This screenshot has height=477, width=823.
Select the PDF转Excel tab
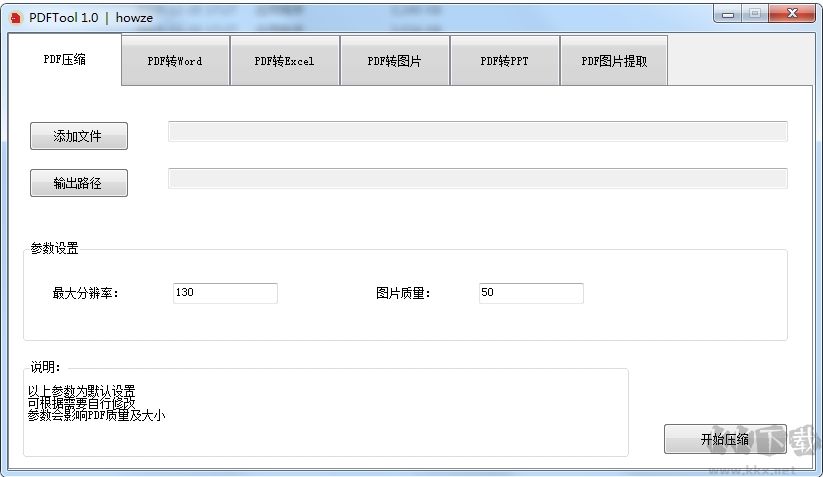(284, 61)
